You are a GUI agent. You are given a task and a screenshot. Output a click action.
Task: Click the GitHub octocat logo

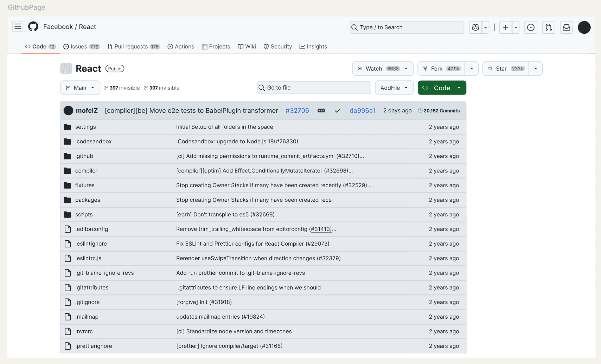click(x=33, y=27)
